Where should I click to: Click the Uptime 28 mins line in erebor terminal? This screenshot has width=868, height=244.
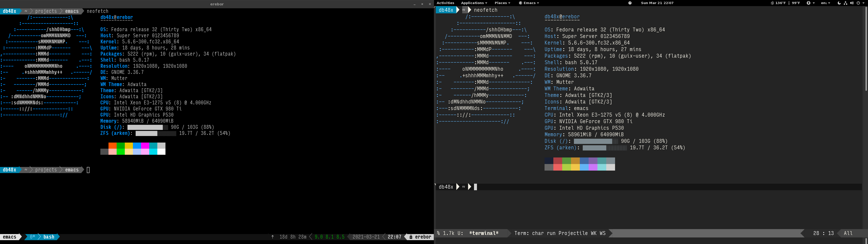click(x=145, y=48)
